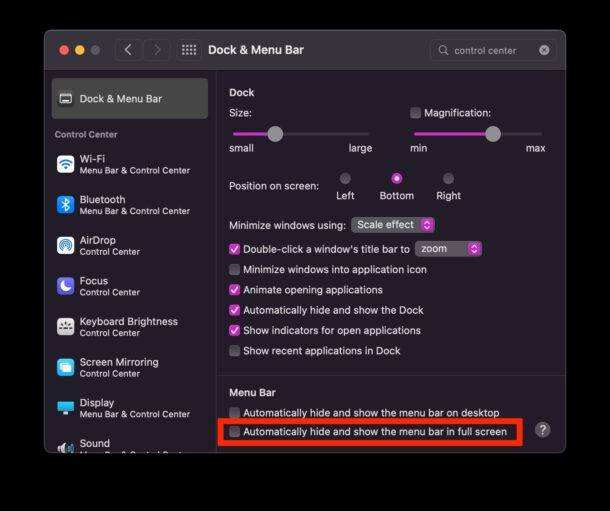Open the Scale effect minimize dropdown
The width and height of the screenshot is (610, 511).
pos(393,225)
